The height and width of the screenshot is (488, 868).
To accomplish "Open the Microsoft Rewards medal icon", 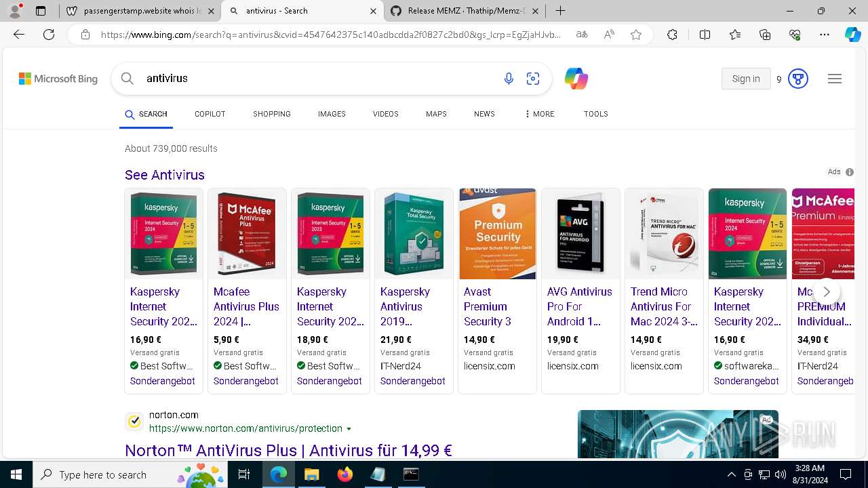I will 798,79.
